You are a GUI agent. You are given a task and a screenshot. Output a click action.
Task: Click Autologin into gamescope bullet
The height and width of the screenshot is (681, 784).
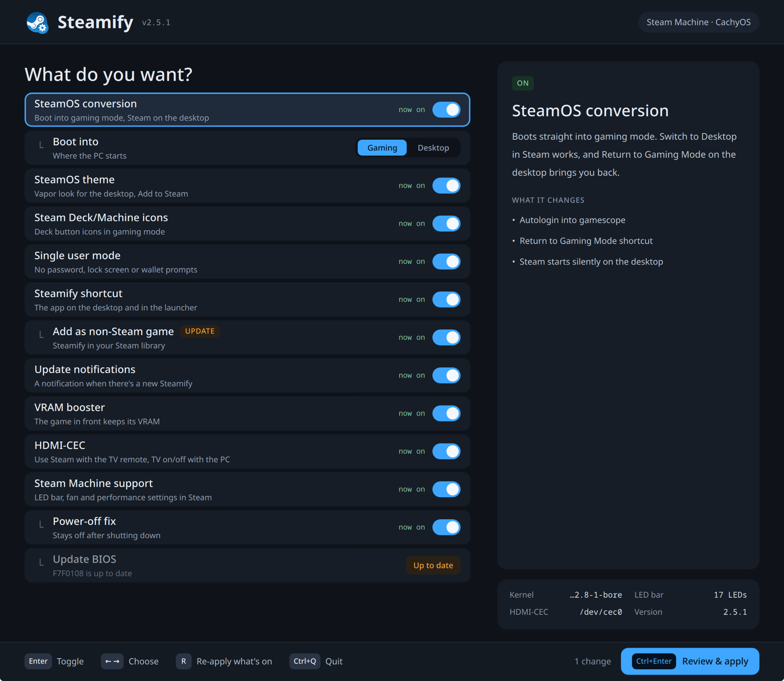pos(572,220)
